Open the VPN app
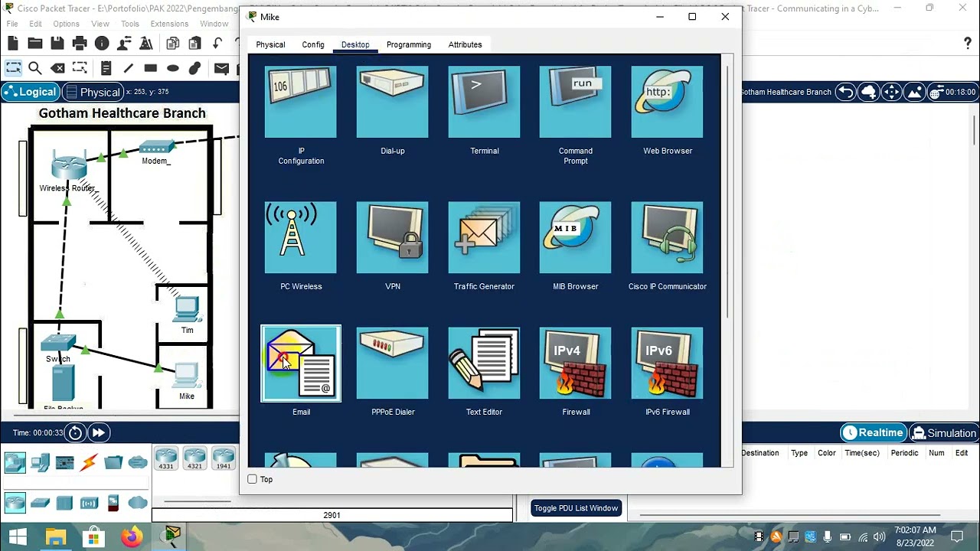Screen dimensions: 980x551 click(393, 237)
